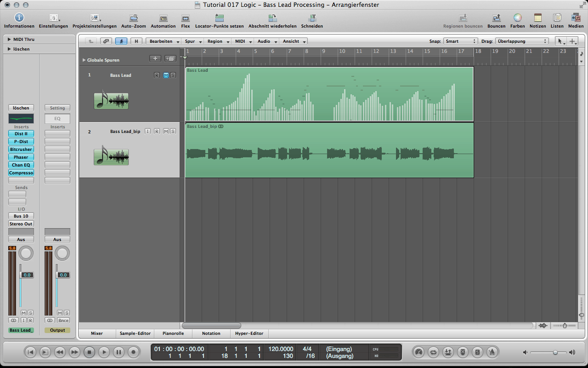Solo the Bass Lead_bip track

point(173,132)
